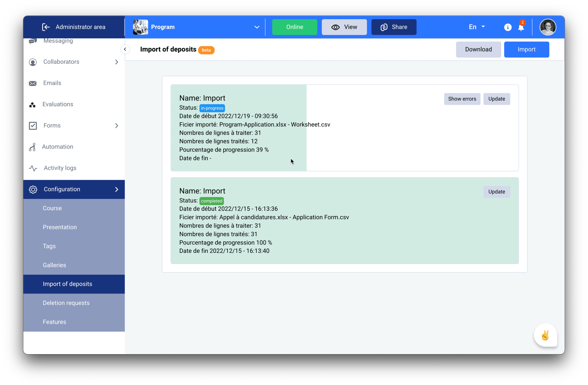Image resolution: width=588 pixels, height=385 pixels.
Task: Open the peace-hand help widget
Action: [x=545, y=335]
